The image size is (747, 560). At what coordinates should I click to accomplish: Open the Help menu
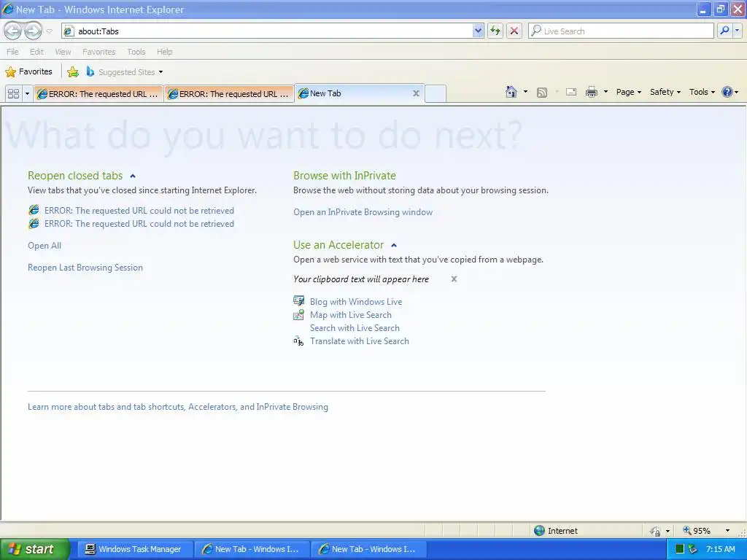[164, 52]
